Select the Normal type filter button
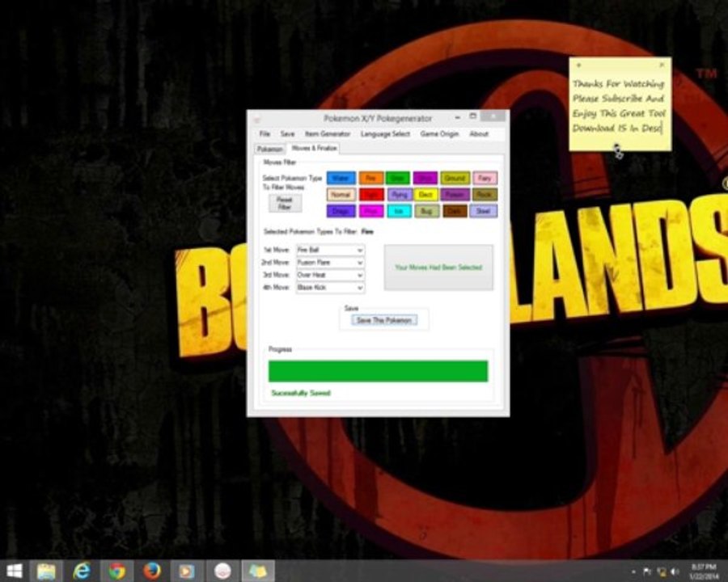Image resolution: width=728 pixels, height=582 pixels. (x=341, y=195)
